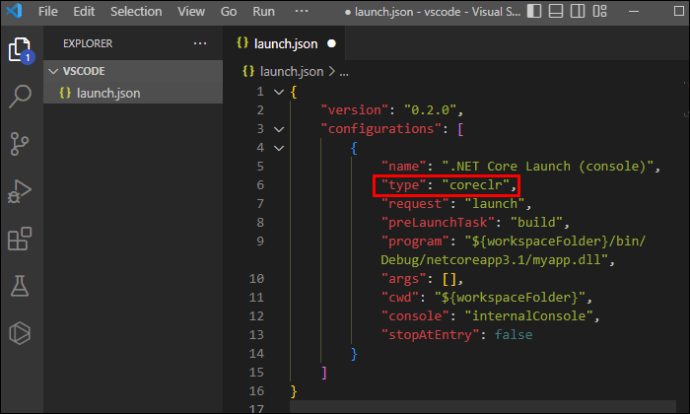
Task: Click the "0.2.0" value text
Action: point(430,110)
